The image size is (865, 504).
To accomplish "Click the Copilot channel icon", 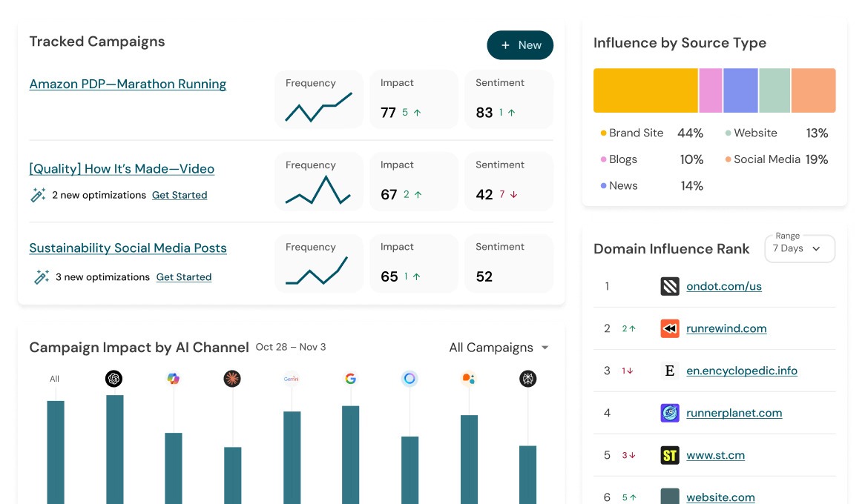I will pos(173,378).
